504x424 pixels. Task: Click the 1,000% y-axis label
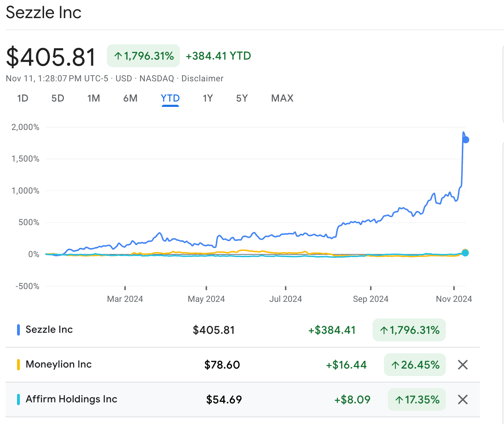pos(25,191)
